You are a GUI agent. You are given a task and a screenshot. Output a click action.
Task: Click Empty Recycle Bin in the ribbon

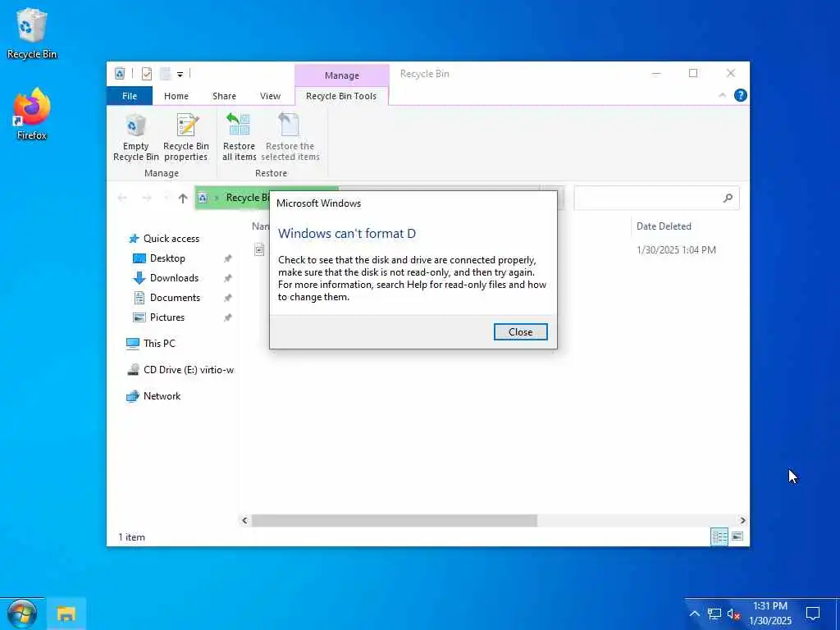coord(135,138)
